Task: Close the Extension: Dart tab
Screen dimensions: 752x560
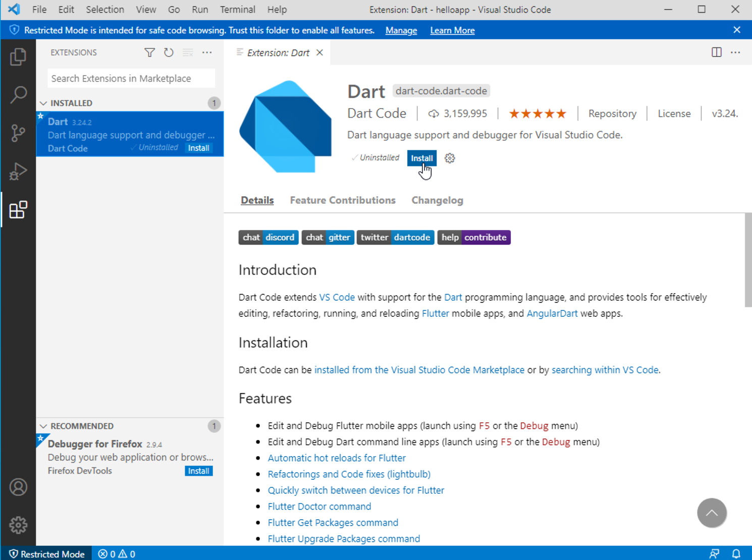Action: click(319, 52)
